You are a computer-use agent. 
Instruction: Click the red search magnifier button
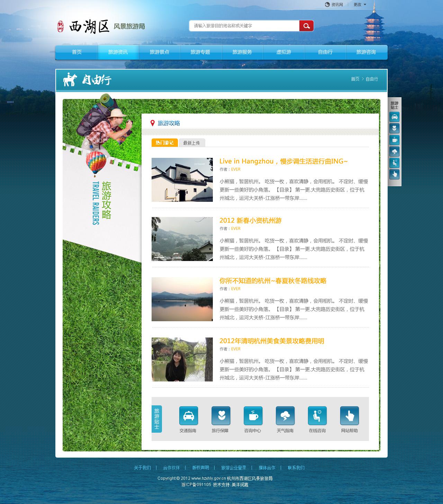[306, 26]
